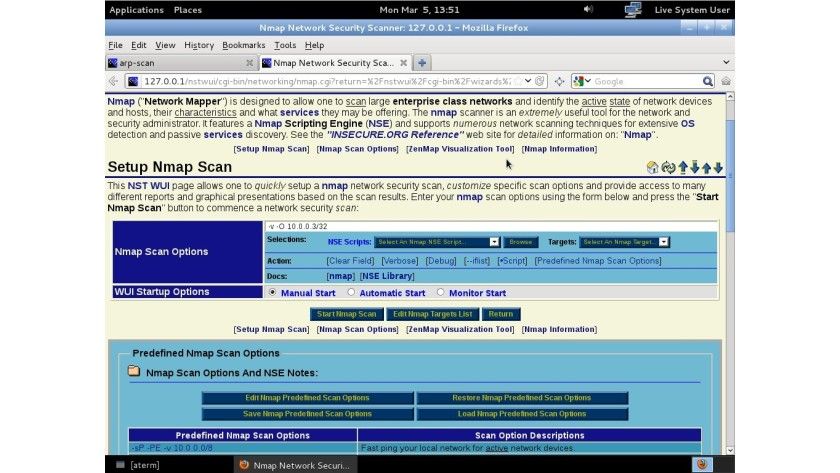Click Firefox icon in bottom-right panel corner
The image size is (840, 473).
pos(702,464)
